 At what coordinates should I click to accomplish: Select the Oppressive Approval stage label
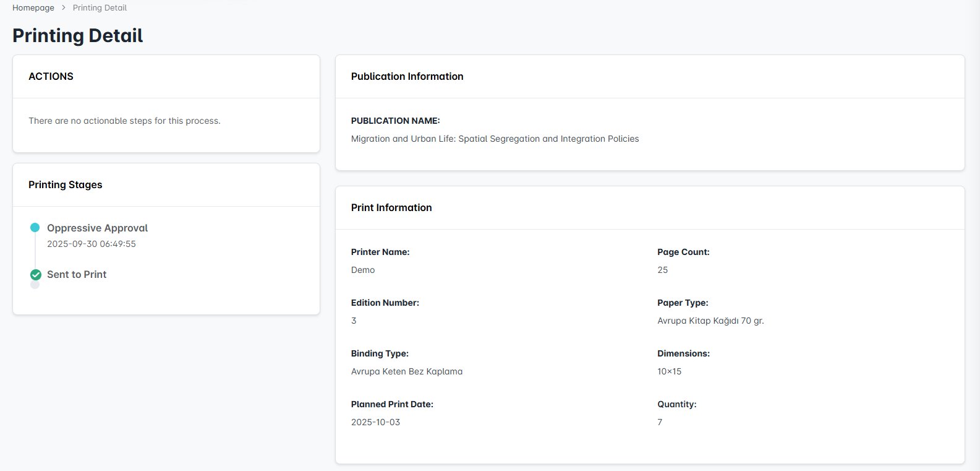point(97,228)
